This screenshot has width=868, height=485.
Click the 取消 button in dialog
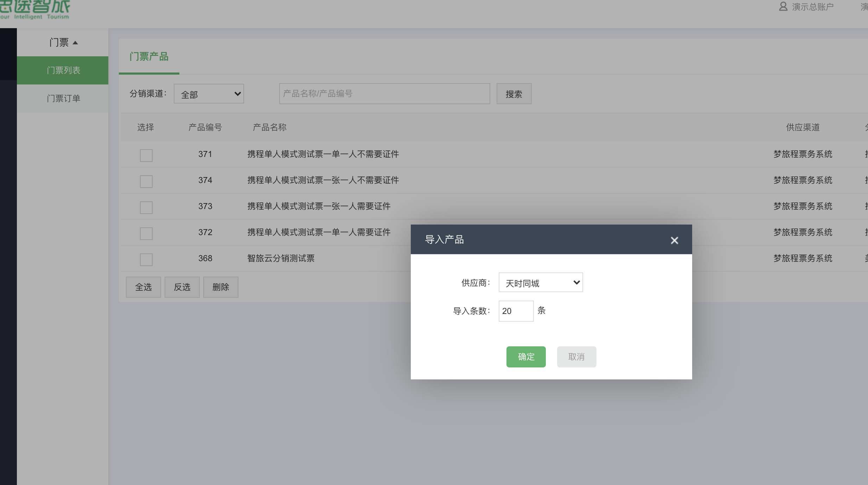click(576, 357)
